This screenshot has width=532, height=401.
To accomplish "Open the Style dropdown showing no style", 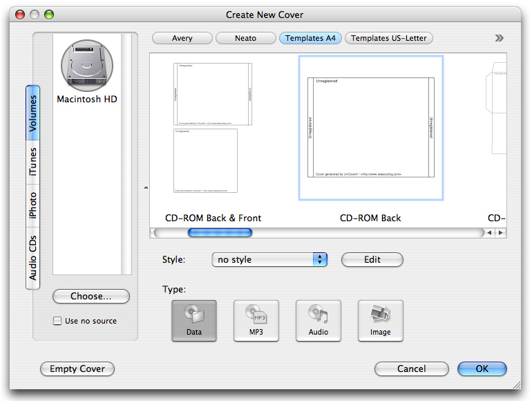I will (x=269, y=260).
